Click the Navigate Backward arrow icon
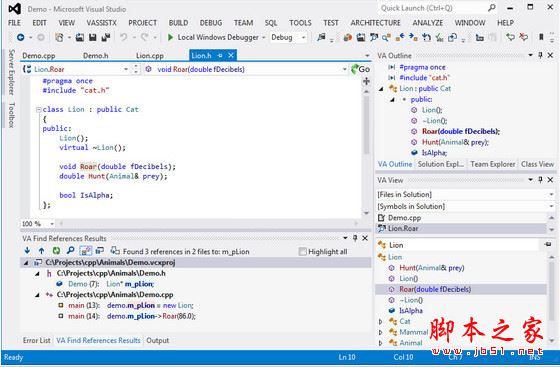The height and width of the screenshot is (367, 560). pyautogui.click(x=20, y=37)
